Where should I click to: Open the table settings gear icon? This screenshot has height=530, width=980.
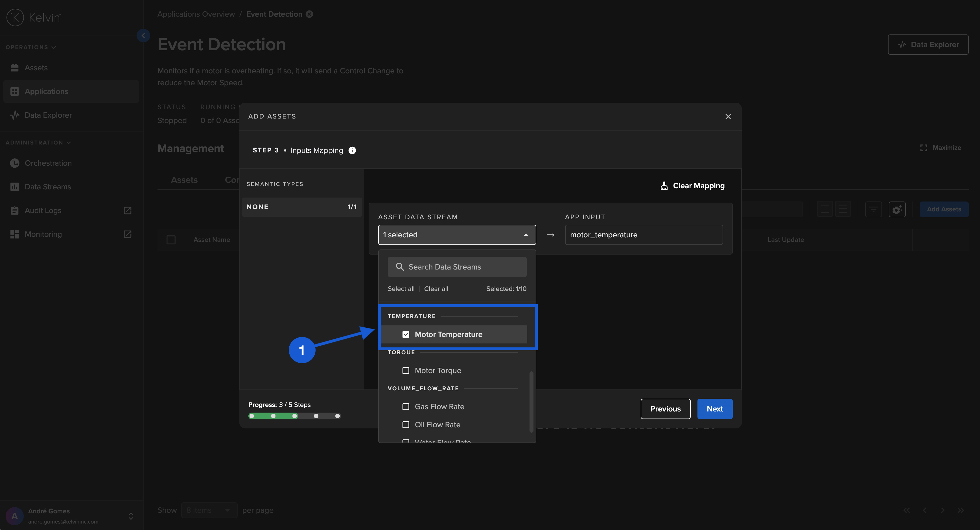coord(897,210)
